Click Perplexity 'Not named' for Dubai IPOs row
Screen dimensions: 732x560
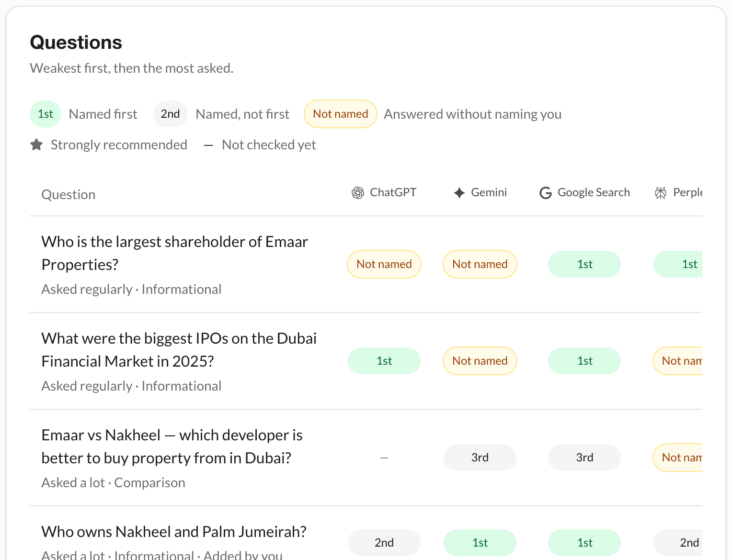coord(678,361)
